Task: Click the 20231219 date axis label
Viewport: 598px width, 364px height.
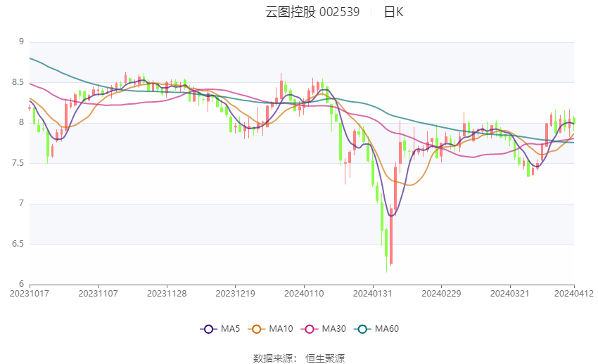Action: [x=235, y=294]
